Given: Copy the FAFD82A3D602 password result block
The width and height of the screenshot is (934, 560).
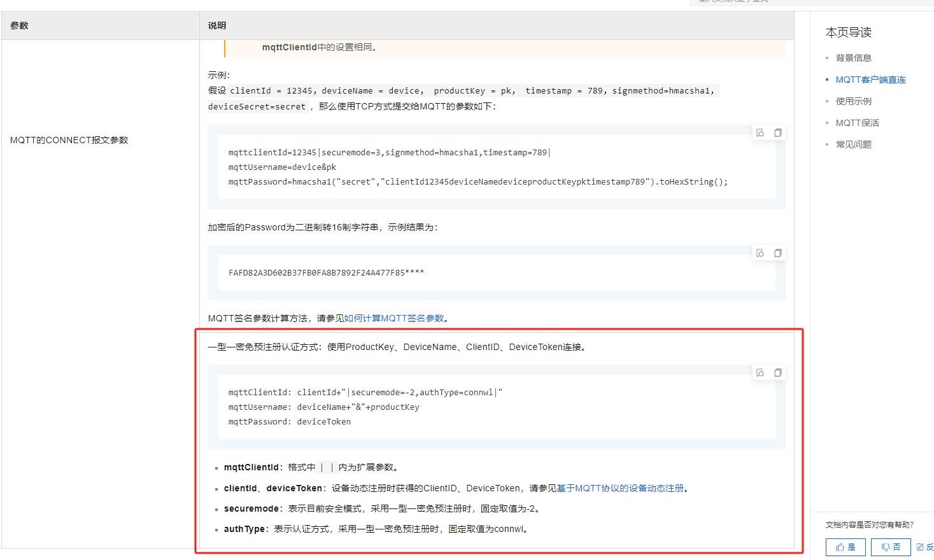Looking at the screenshot, I should [x=777, y=253].
